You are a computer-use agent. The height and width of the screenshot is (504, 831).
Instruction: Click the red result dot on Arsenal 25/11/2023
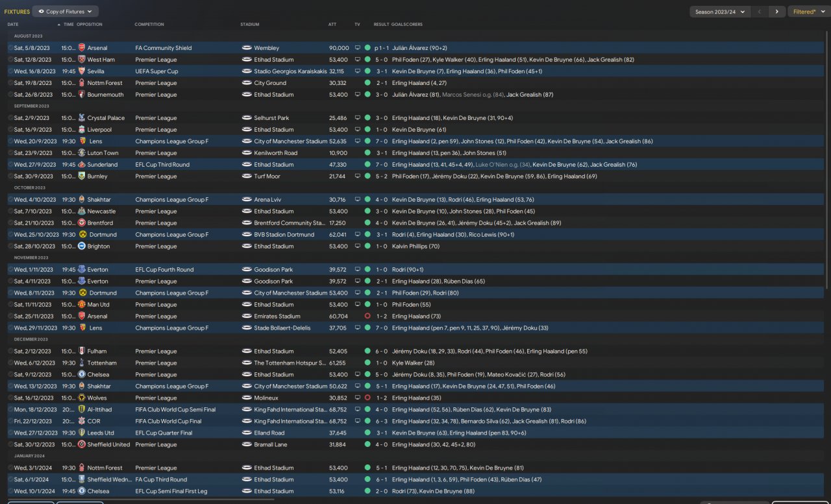coord(367,317)
